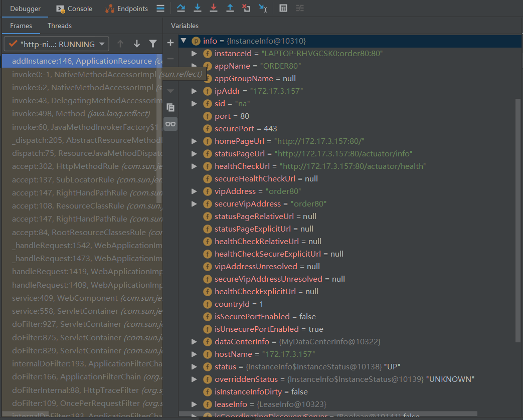Click the Force Step Into red arrow icon
Image resolution: width=523 pixels, height=420 pixels.
(214, 8)
